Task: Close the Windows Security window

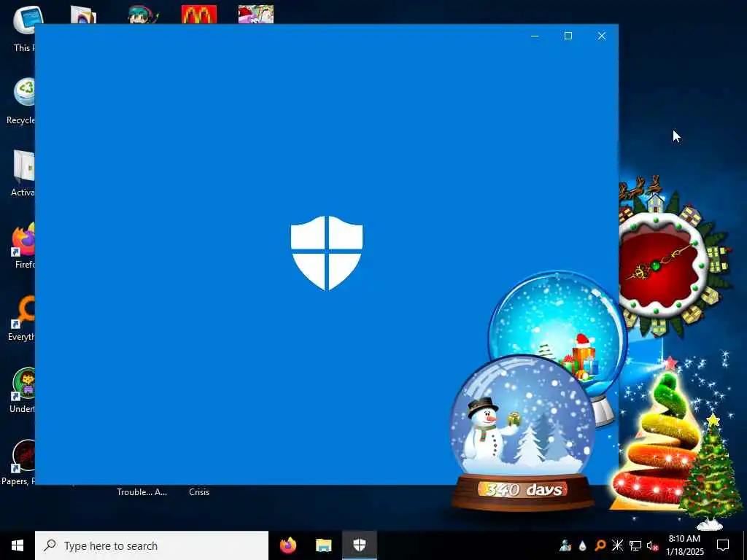Action: point(602,36)
